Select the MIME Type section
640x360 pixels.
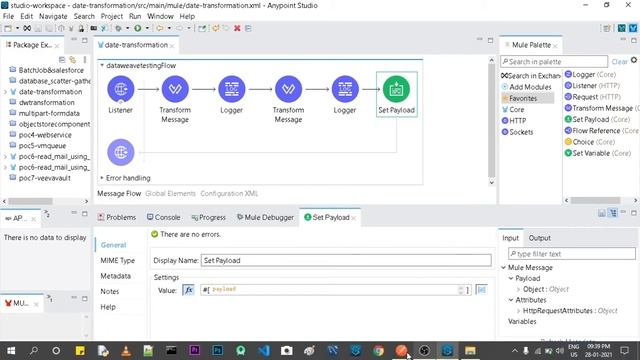click(x=118, y=260)
